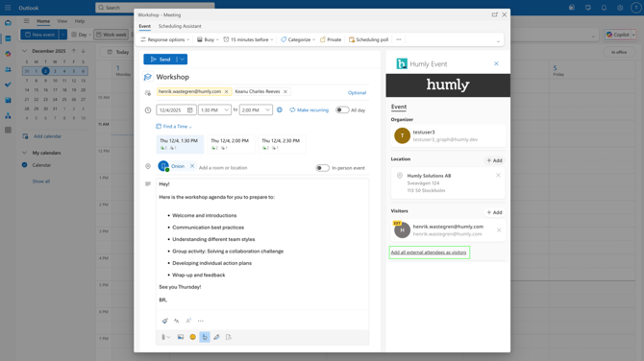644x361 pixels.
Task: Remove henrik.wastegren@humly.com from attendees
Action: [226, 91]
